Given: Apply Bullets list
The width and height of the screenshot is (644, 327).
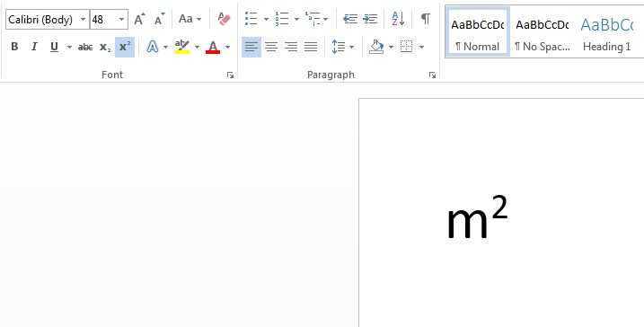Looking at the screenshot, I should 251,19.
